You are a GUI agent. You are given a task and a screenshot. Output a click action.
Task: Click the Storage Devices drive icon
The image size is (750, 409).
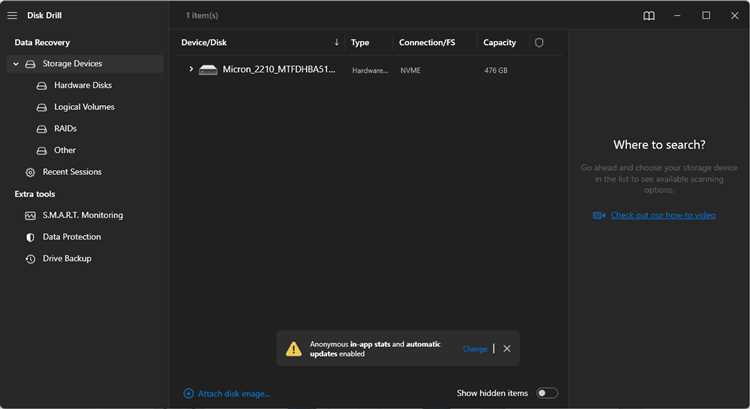pos(30,64)
